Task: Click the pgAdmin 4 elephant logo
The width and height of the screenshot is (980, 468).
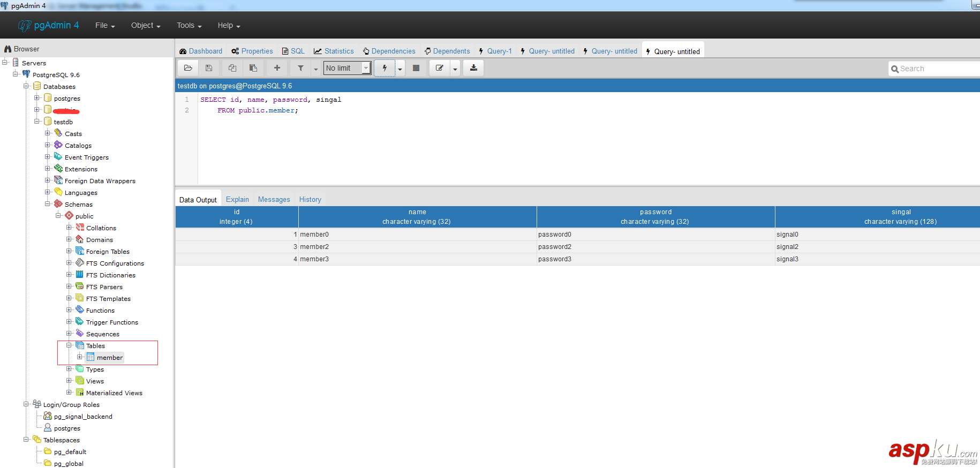Action: (25, 25)
